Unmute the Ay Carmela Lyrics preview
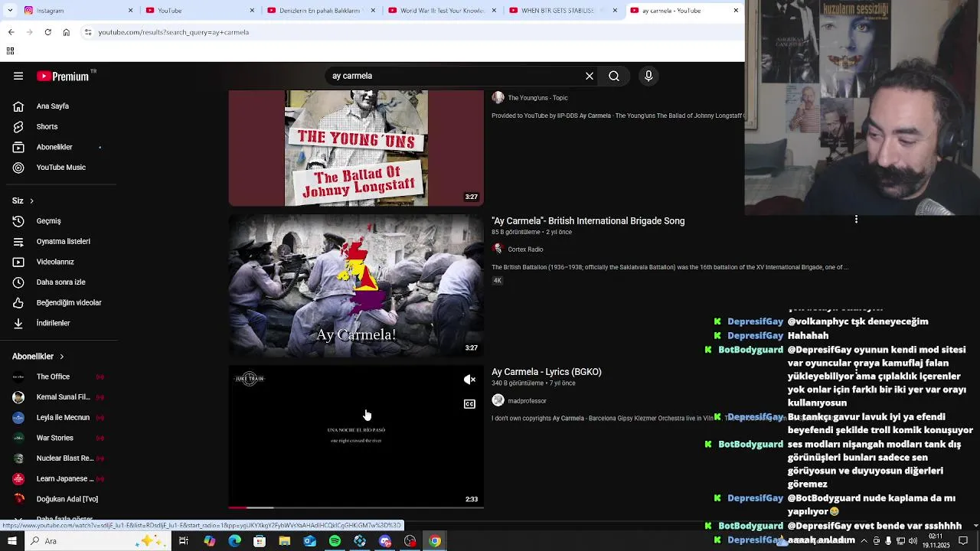The image size is (980, 551). (469, 380)
